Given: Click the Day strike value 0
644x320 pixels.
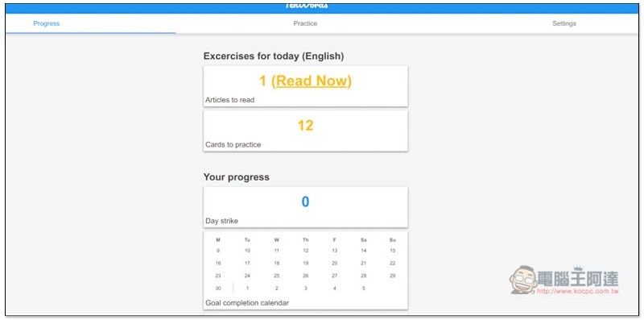Looking at the screenshot, I should coord(305,202).
